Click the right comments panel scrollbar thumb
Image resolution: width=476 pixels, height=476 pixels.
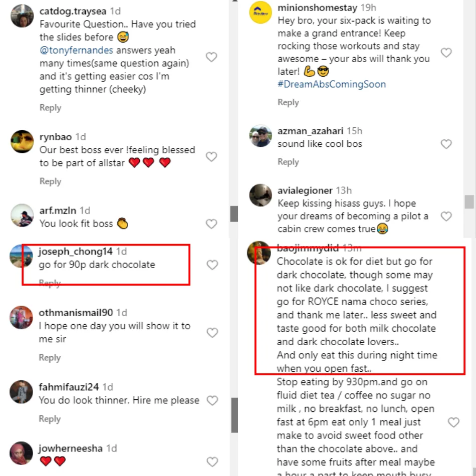point(469,201)
